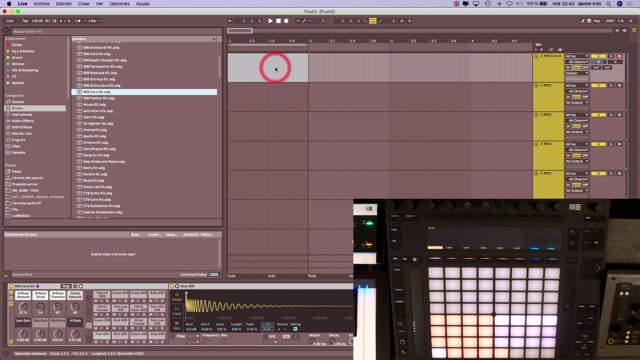This screenshot has height=360, width=640.
Task: Toggle the Kick 808 Simpler device activator
Action: (x=172, y=286)
